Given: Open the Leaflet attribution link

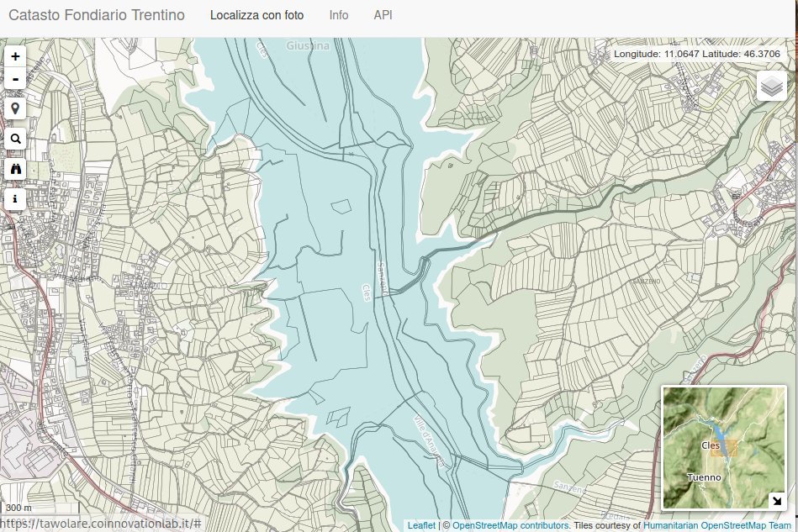Looking at the screenshot, I should (421, 525).
